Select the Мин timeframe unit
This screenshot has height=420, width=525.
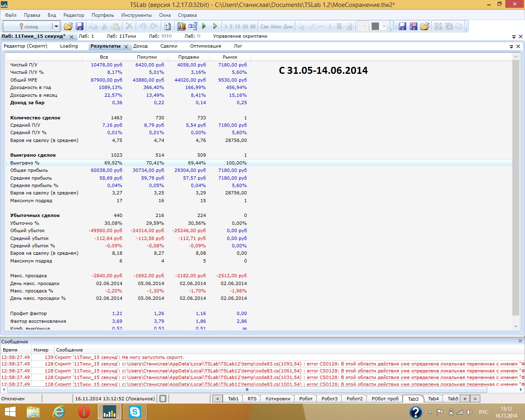click(276, 26)
